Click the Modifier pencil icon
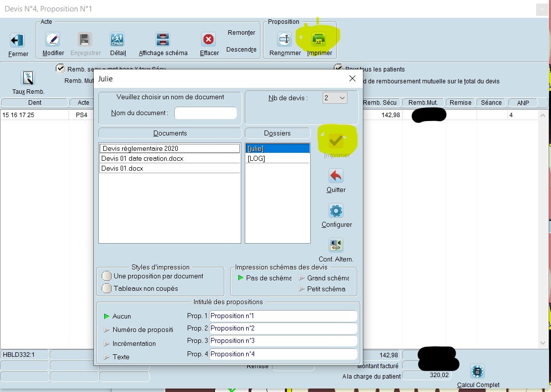Image resolution: width=551 pixels, height=392 pixels. (x=53, y=40)
